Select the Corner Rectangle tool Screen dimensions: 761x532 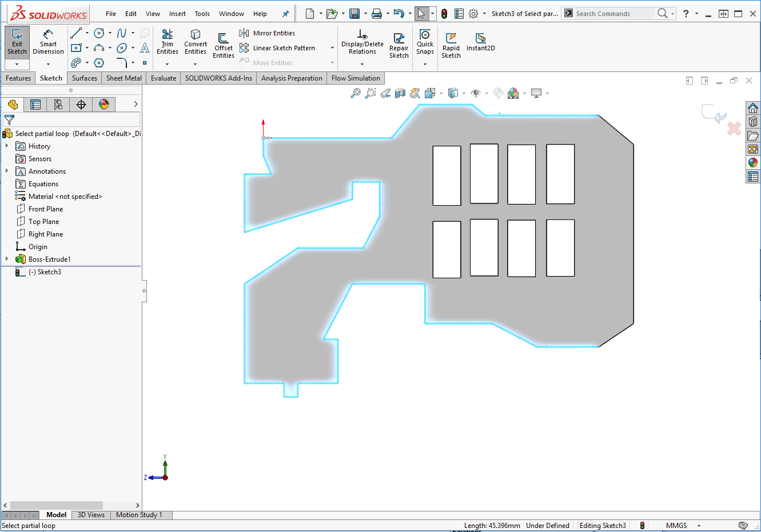77,47
